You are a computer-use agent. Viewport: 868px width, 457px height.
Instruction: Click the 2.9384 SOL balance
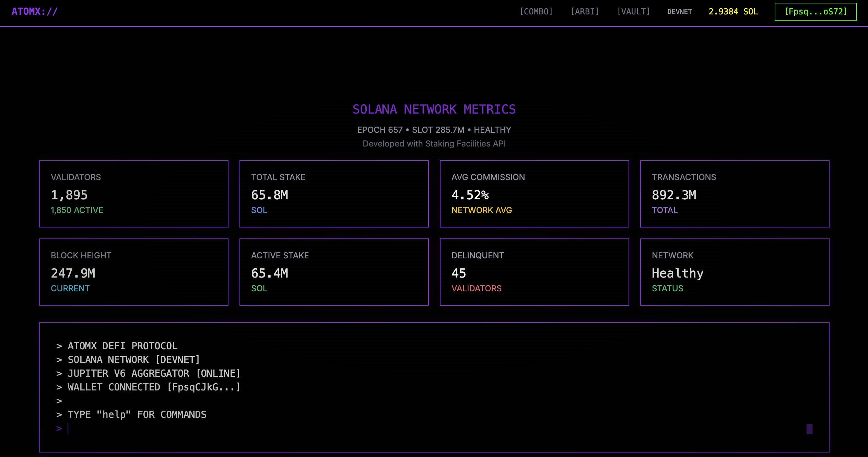[733, 12]
